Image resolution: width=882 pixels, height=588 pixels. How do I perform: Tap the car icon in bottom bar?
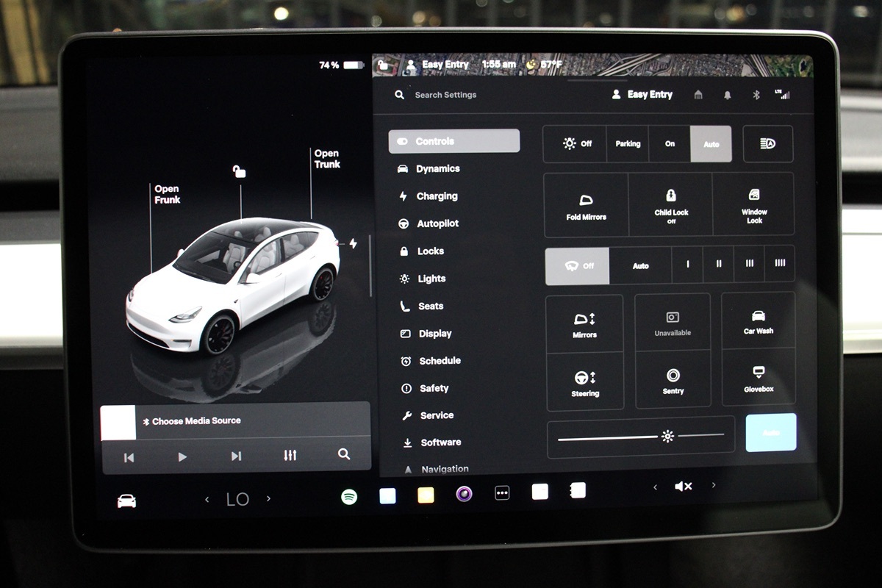126,501
